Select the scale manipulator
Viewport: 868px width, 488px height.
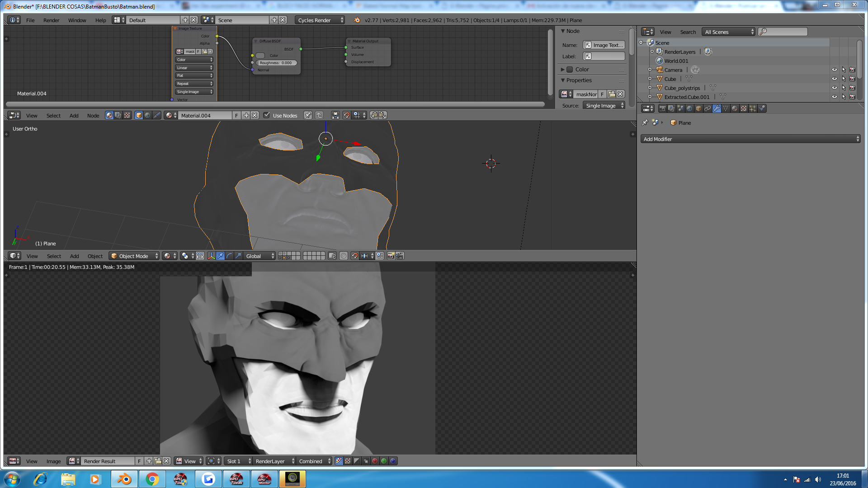[x=238, y=256]
